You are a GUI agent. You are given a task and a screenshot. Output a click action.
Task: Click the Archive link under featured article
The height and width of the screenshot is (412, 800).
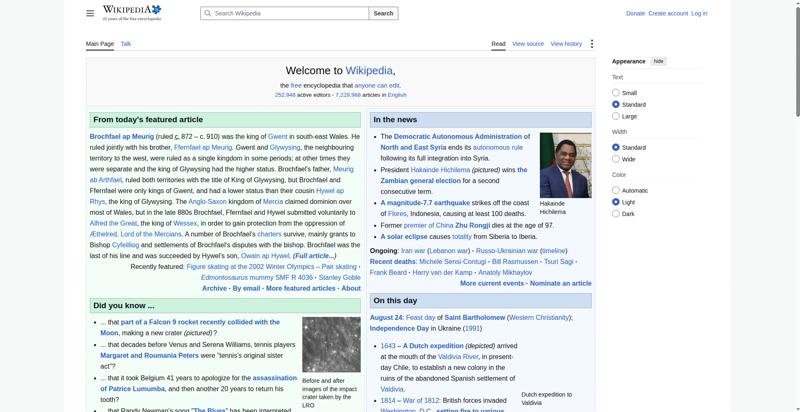(x=214, y=288)
